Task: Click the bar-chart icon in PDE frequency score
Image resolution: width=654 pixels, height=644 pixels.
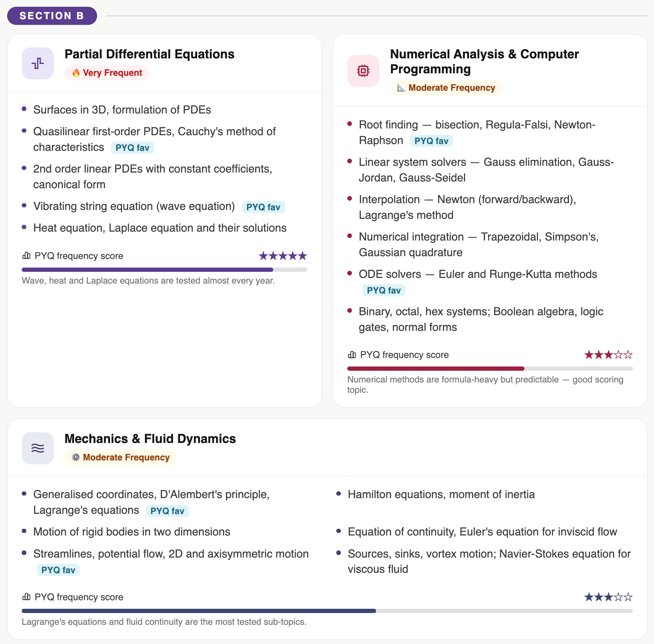Action: click(26, 256)
